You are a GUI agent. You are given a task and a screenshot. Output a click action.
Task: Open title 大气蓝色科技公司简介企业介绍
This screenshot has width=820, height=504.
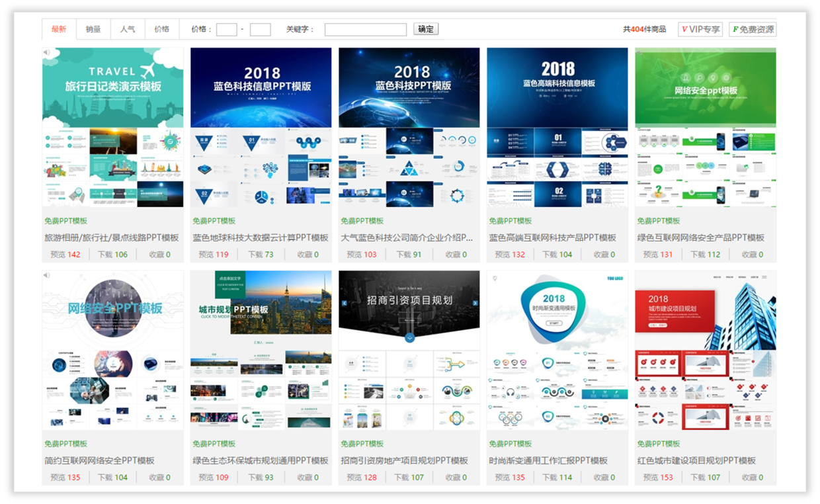407,237
